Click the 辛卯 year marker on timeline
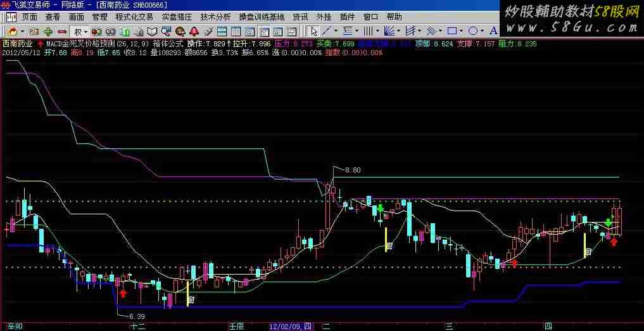The image size is (644, 331). point(15,327)
